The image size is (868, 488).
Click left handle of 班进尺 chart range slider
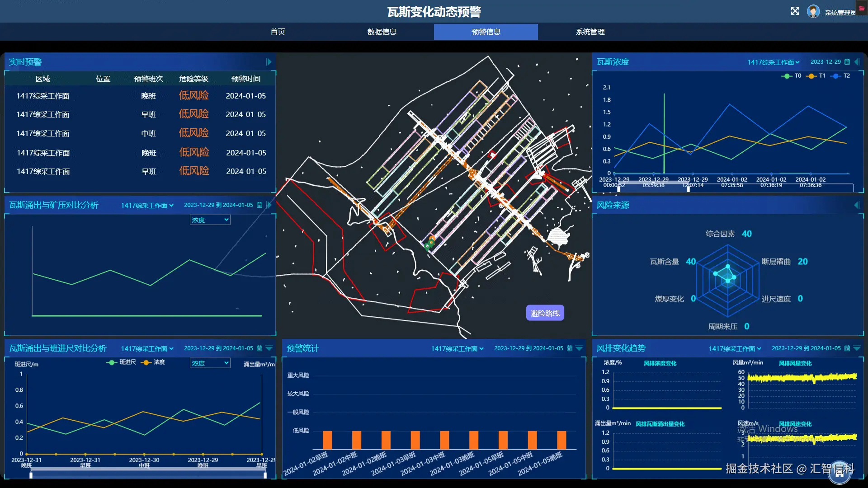pyautogui.click(x=31, y=475)
